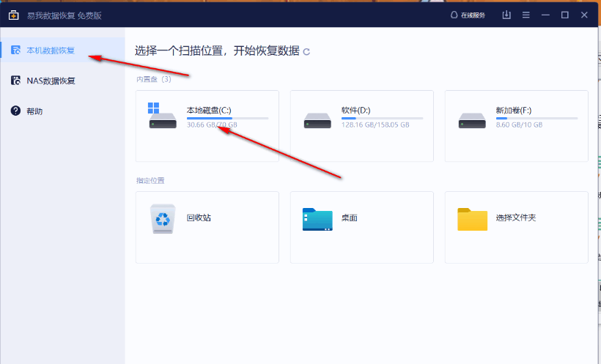Click the download/import icon in title bar
The height and width of the screenshot is (364, 601).
pos(506,15)
